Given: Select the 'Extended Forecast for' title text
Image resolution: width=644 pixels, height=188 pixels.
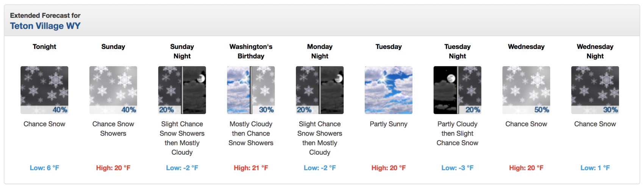Looking at the screenshot, I should click(45, 16).
